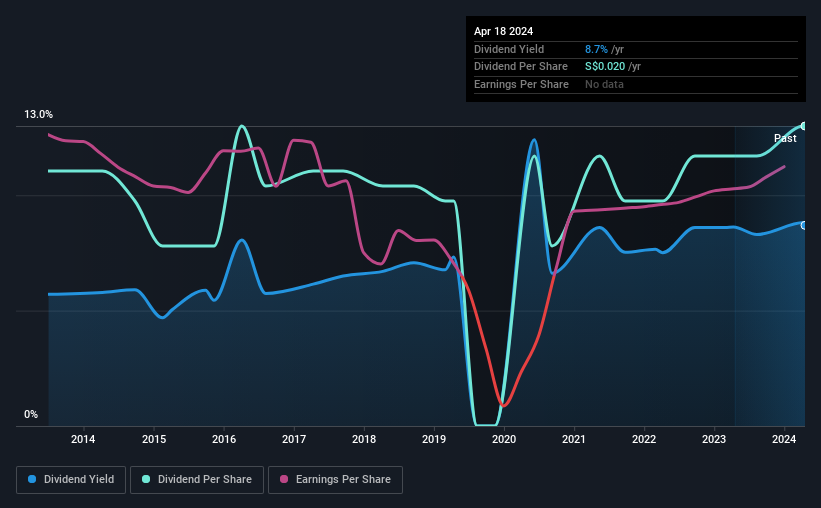Image resolution: width=821 pixels, height=508 pixels.
Task: Toggle the Dividend Yield legend button
Action: (x=71, y=480)
